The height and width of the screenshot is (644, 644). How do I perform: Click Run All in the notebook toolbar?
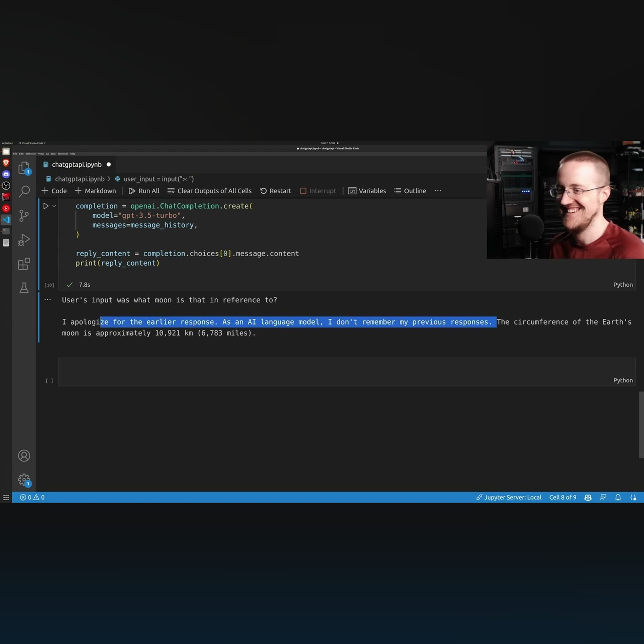tap(144, 191)
